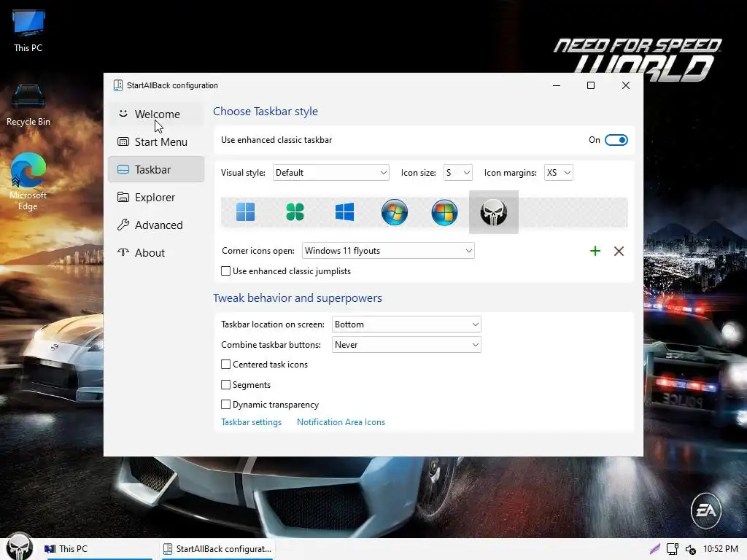Select the skull start button icon
Viewport: 747px width, 560px height.
click(x=494, y=212)
